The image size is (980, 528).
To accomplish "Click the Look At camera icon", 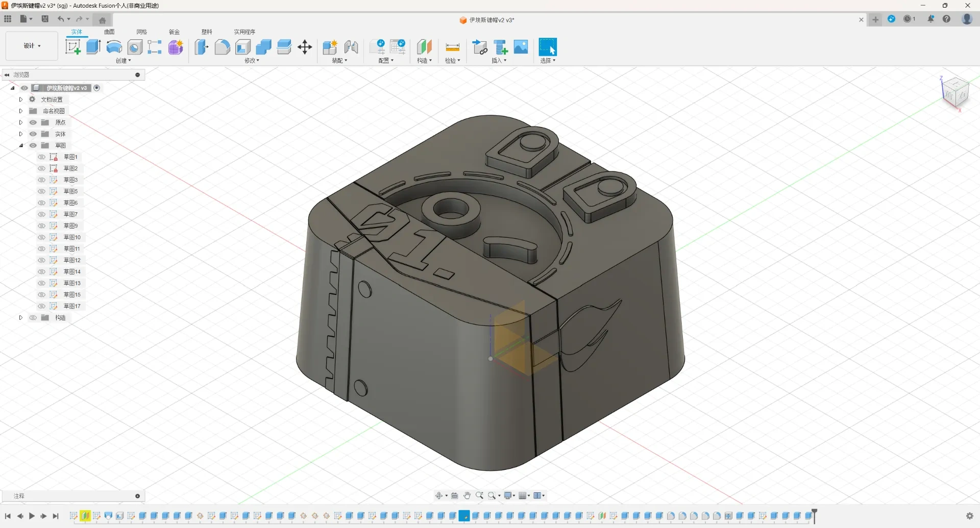I will pyautogui.click(x=454, y=495).
